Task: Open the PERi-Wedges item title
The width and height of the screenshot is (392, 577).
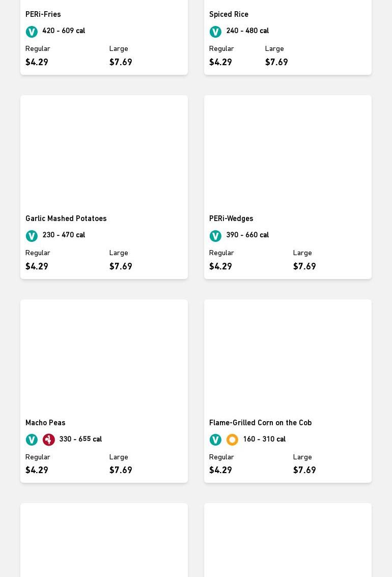Action: click(x=231, y=218)
